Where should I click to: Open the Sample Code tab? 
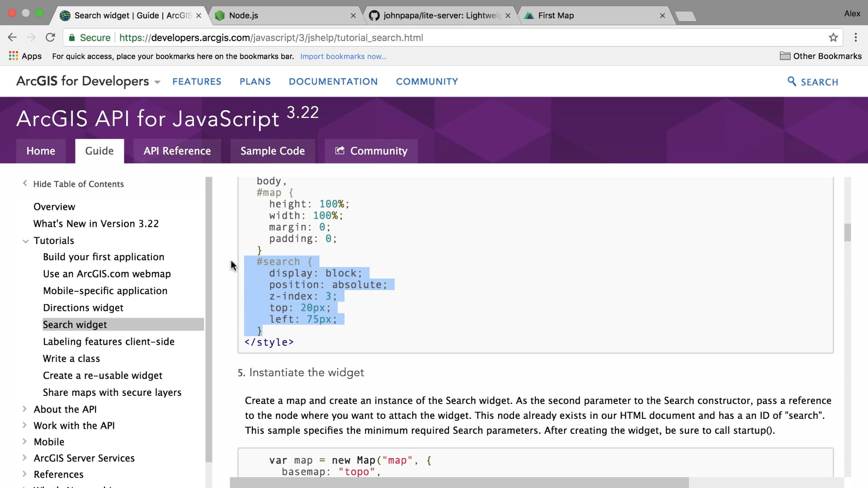pyautogui.click(x=272, y=151)
